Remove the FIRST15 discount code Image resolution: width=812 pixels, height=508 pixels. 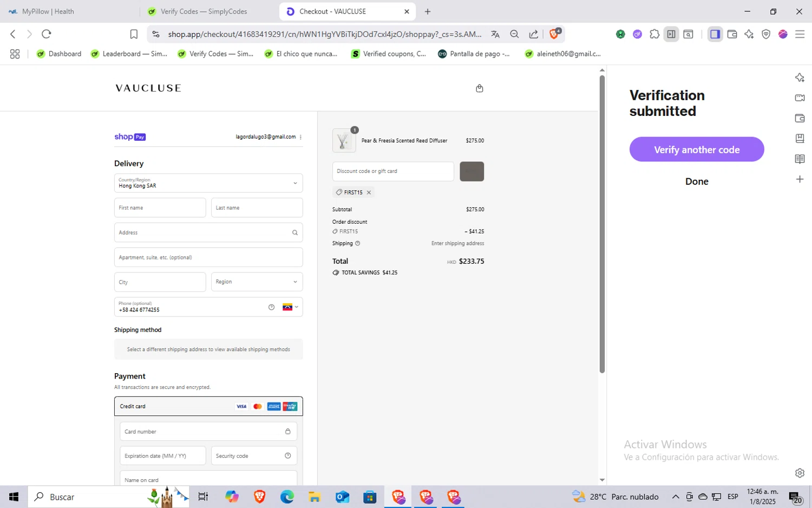369,192
